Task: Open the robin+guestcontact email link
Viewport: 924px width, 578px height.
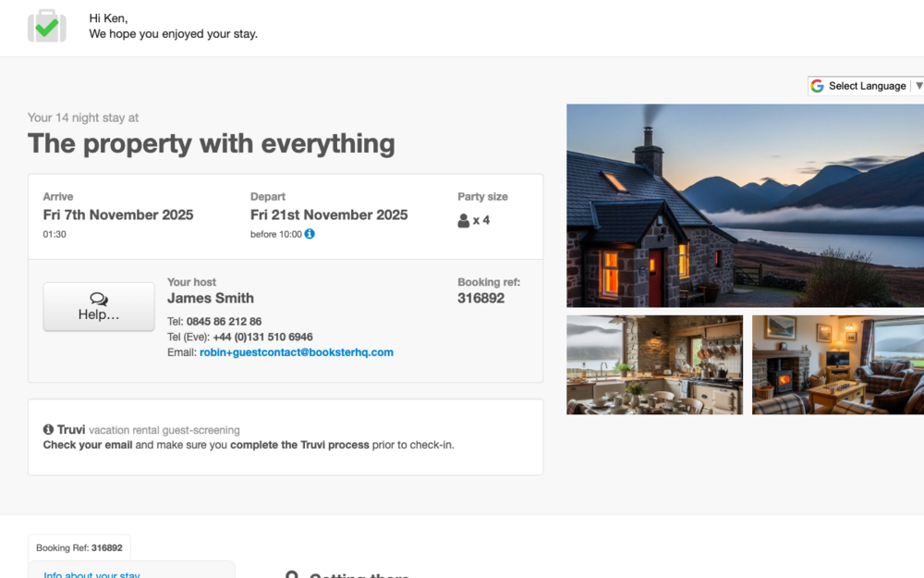Action: click(x=296, y=352)
